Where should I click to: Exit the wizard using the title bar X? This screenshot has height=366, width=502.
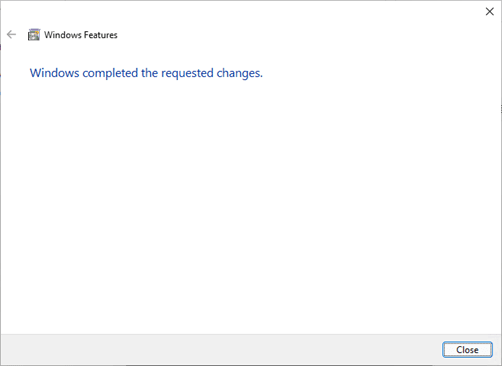489,12
